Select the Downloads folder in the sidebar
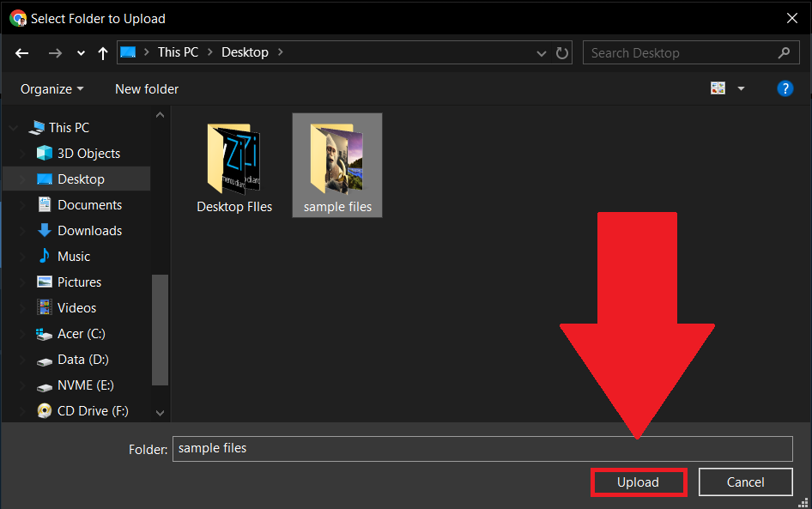Image resolution: width=812 pixels, height=509 pixels. (86, 230)
